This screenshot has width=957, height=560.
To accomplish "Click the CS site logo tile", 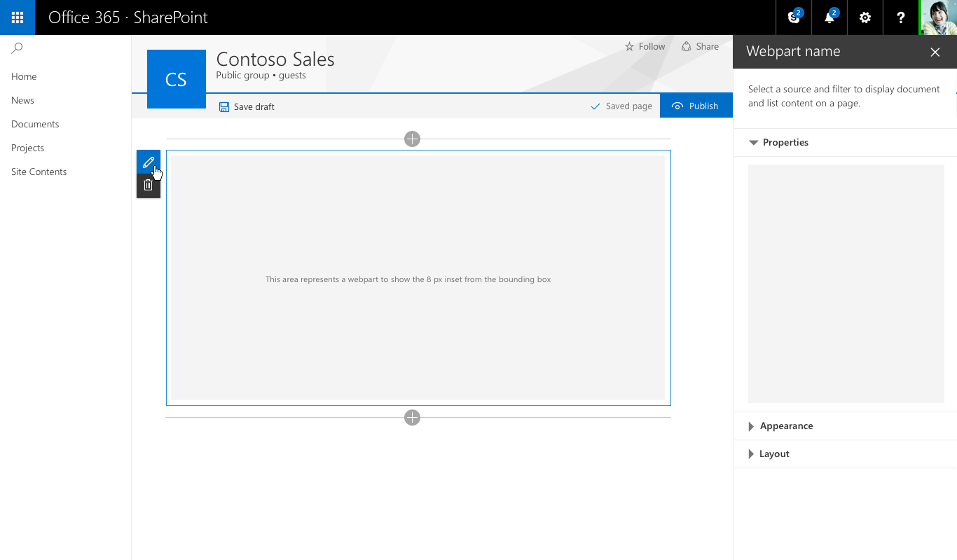I will coord(177,79).
